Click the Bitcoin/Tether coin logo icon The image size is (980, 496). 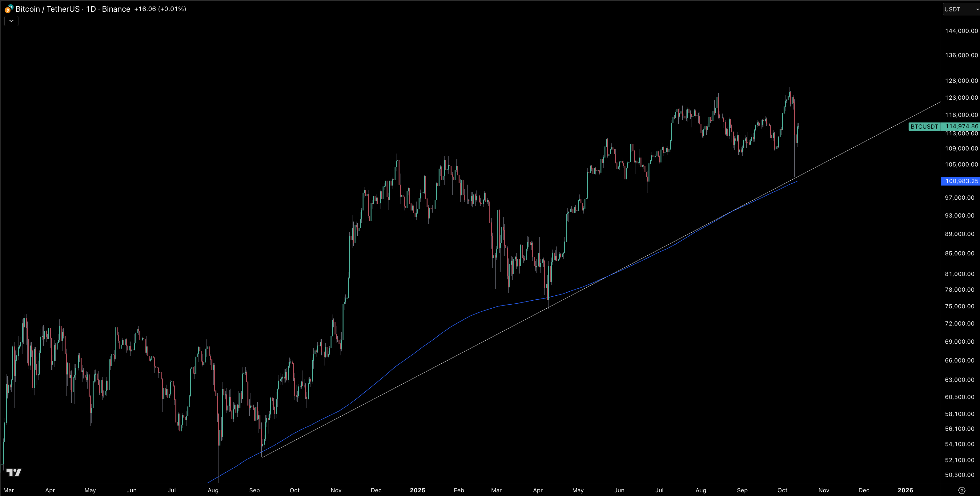(x=9, y=9)
